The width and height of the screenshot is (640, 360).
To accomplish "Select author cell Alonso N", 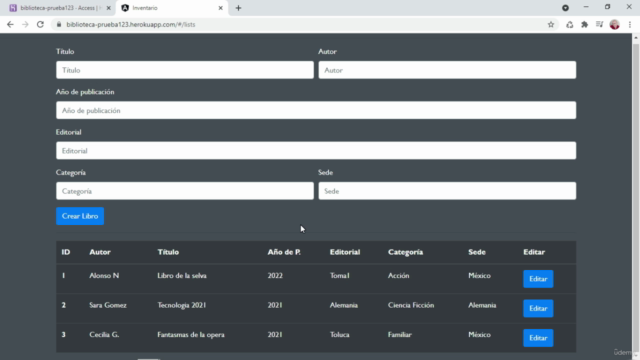I will tap(104, 276).
